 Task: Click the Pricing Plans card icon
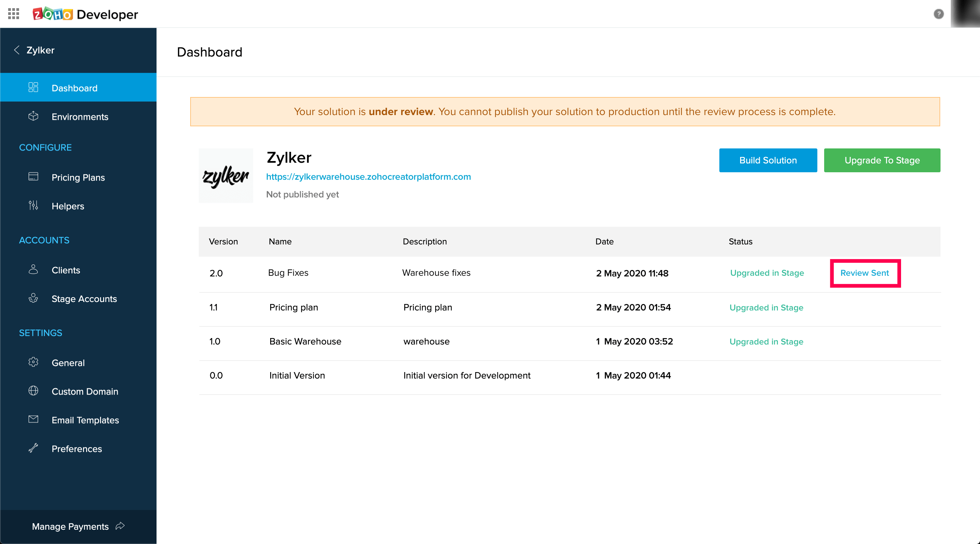click(x=33, y=177)
